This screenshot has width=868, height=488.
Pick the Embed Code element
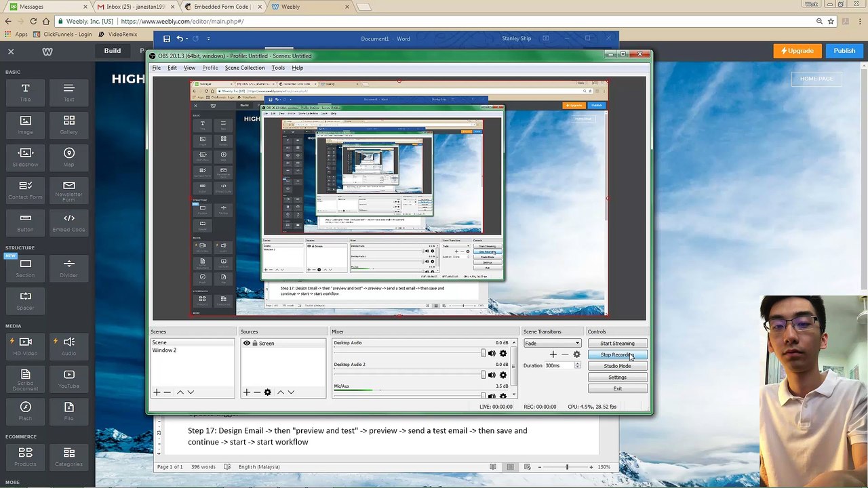(x=68, y=223)
